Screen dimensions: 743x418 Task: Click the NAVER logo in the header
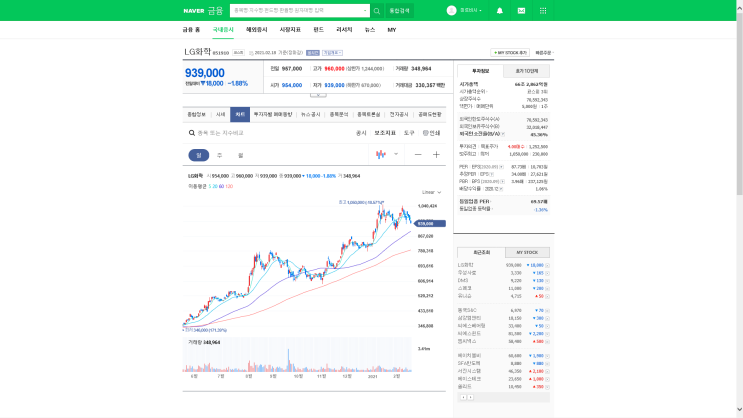pyautogui.click(x=194, y=10)
